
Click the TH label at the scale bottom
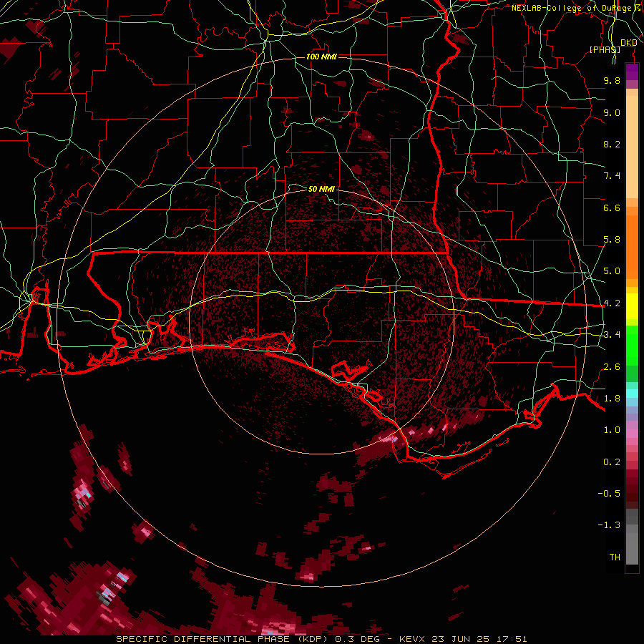[615, 557]
